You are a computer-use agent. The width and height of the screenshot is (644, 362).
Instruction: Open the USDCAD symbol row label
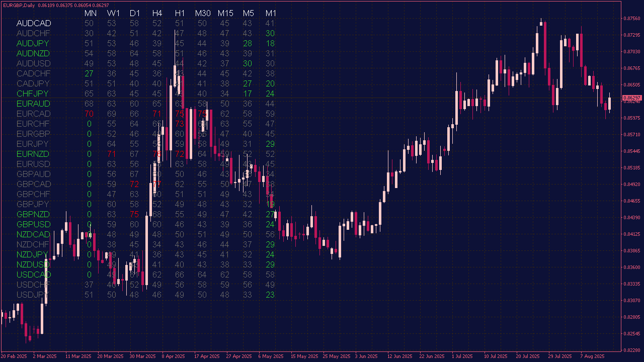point(34,275)
